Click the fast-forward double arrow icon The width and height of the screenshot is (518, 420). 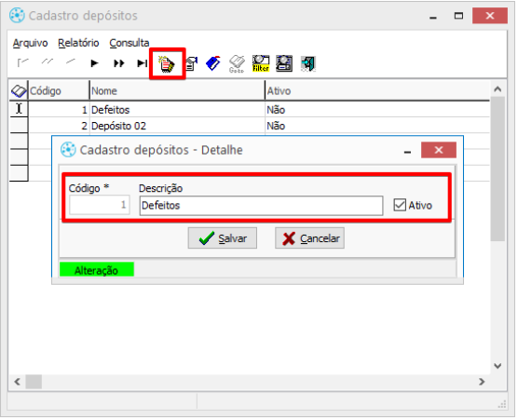coord(119,63)
